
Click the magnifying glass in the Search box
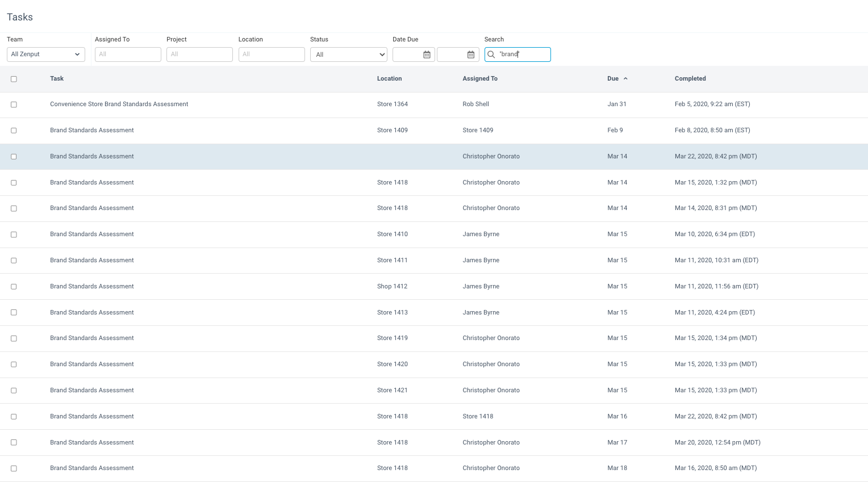(x=491, y=54)
